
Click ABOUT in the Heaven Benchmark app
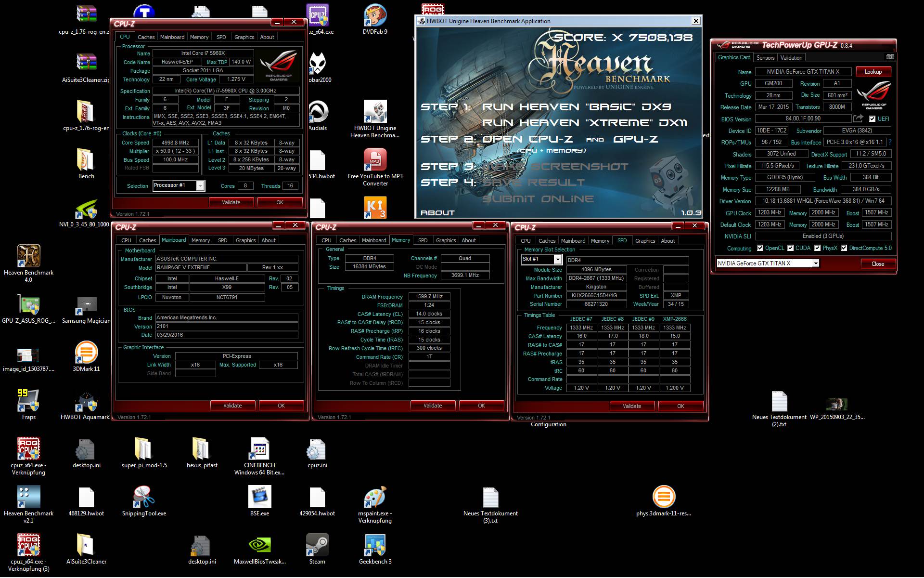coord(437,212)
